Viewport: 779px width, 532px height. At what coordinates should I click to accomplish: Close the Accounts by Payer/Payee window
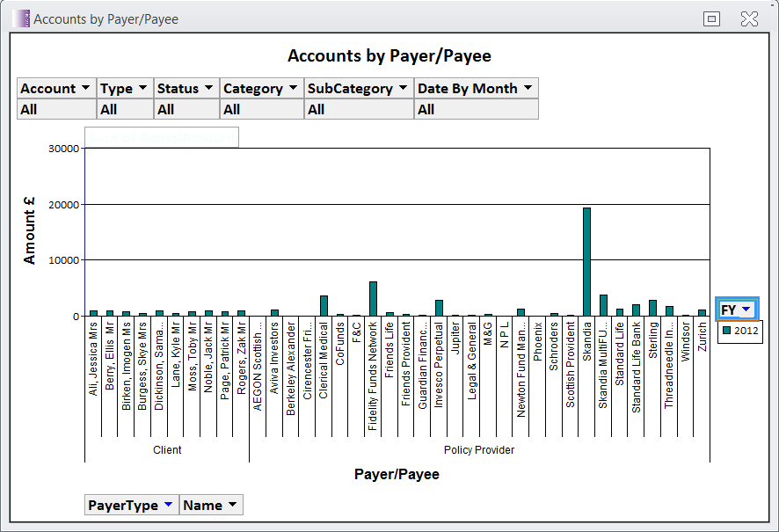749,18
